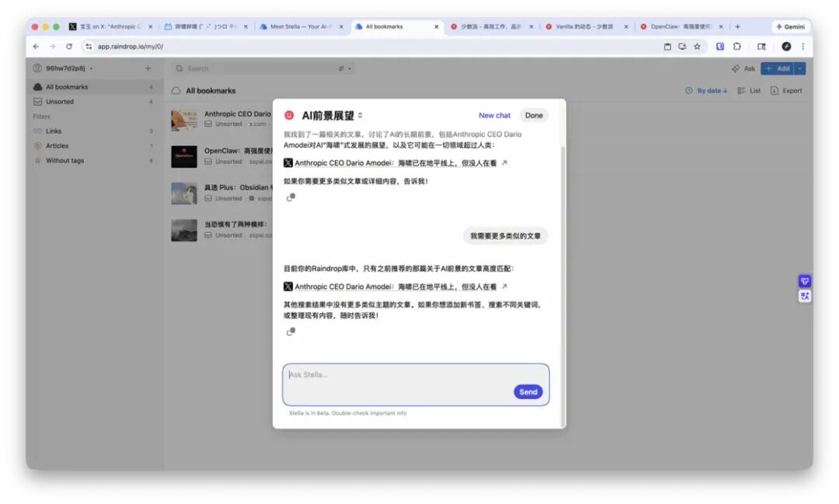Click the Search bookmarks field
Viewport: 839px width, 504px height.
263,68
